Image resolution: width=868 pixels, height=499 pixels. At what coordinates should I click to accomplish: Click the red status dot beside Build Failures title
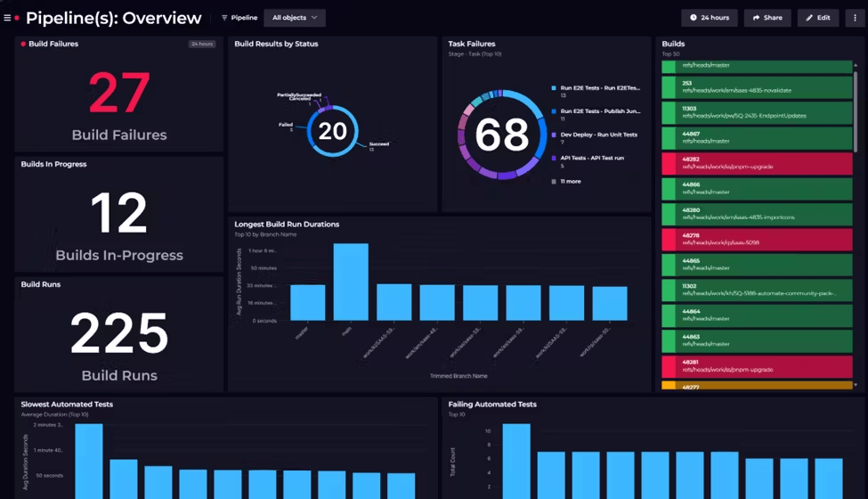[x=23, y=44]
